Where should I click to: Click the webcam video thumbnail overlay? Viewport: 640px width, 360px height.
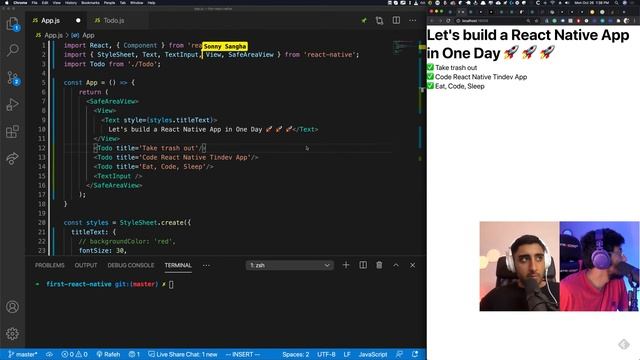click(559, 266)
